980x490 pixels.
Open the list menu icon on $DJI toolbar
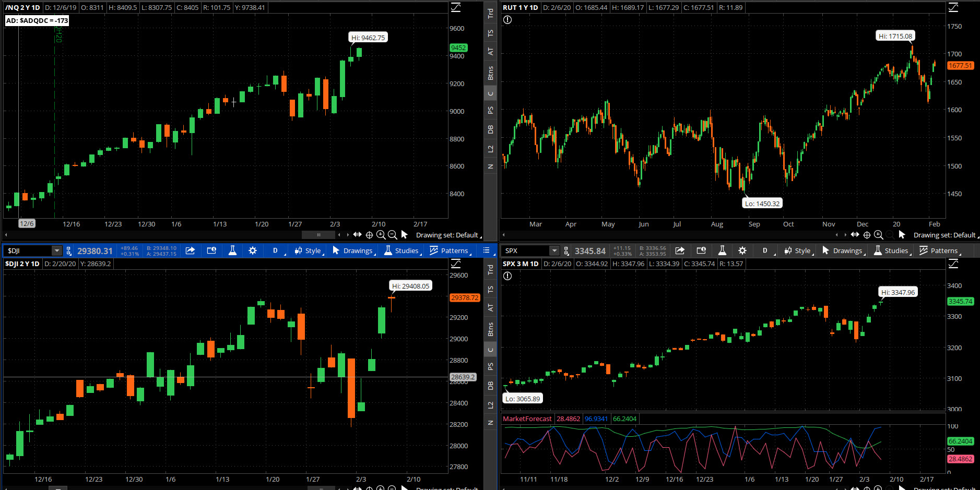coord(486,250)
